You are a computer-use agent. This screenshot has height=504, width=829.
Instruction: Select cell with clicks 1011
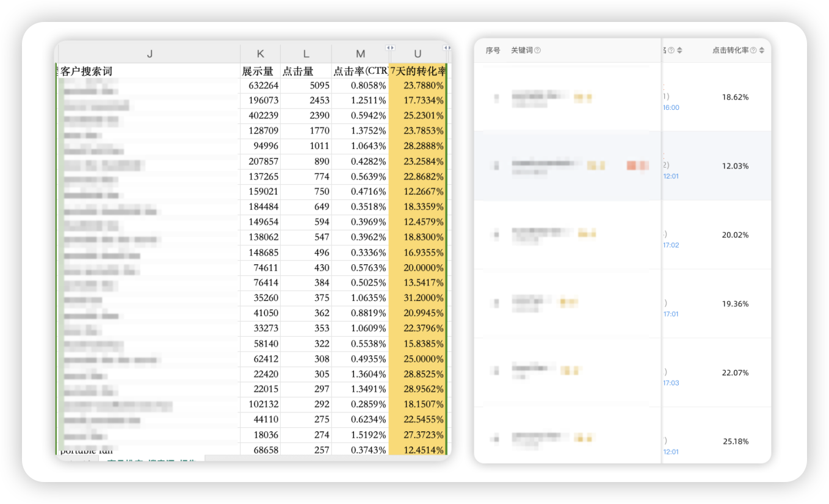tap(306, 146)
